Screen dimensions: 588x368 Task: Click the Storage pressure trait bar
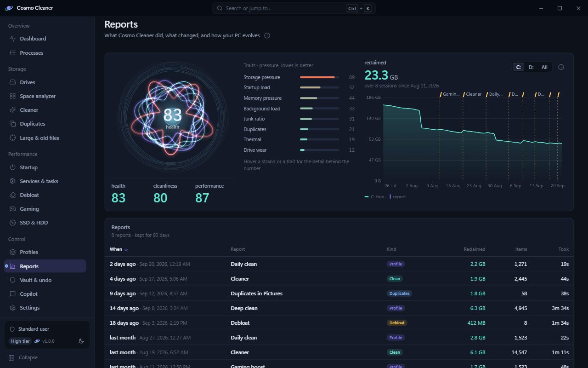point(319,77)
